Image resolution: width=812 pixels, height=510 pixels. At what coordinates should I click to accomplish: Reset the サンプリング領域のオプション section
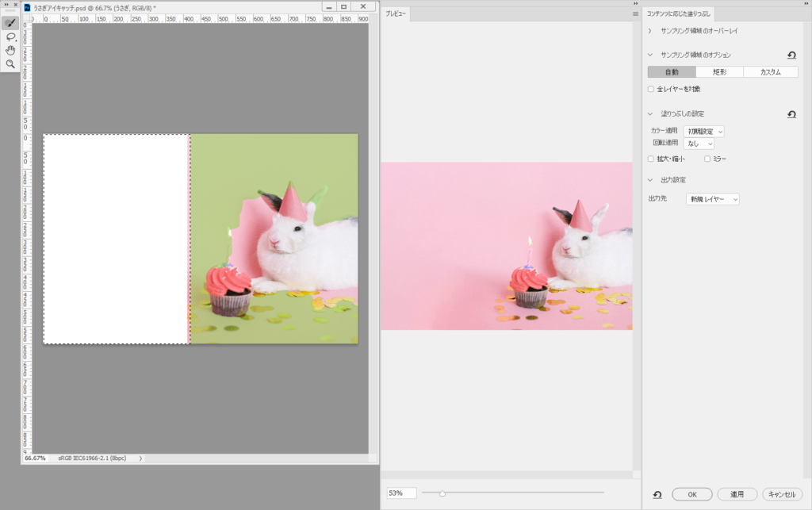tap(791, 55)
